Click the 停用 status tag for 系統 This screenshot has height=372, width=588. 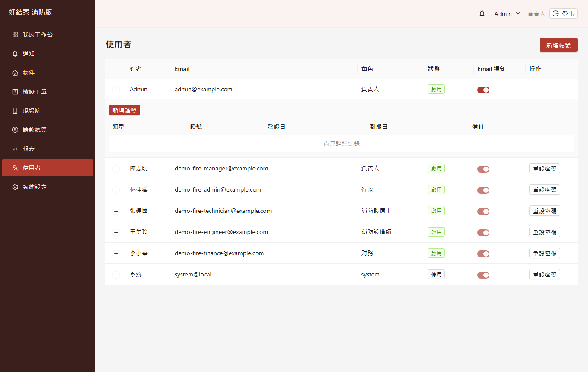436,274
